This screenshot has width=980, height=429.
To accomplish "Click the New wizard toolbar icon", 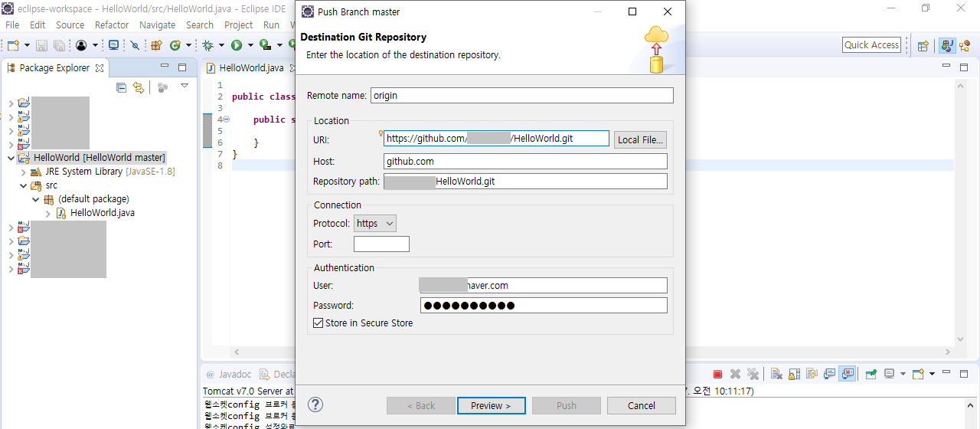I will [x=12, y=45].
